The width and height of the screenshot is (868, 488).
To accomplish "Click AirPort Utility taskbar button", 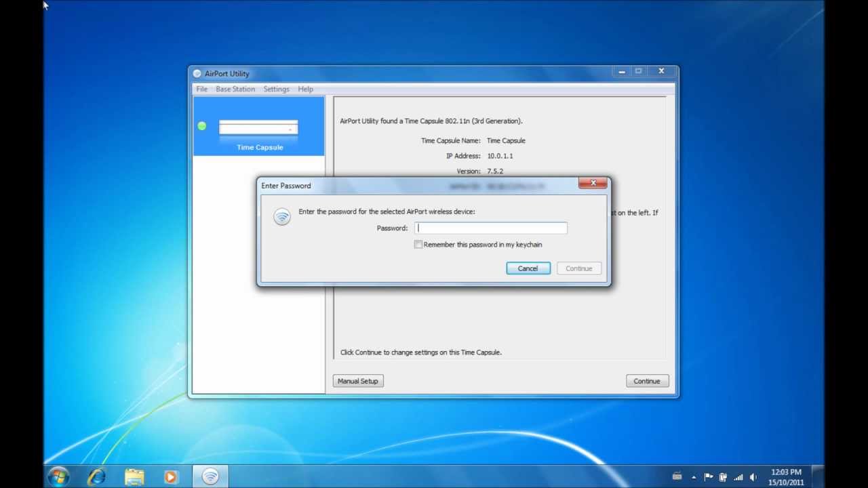I will [x=210, y=476].
